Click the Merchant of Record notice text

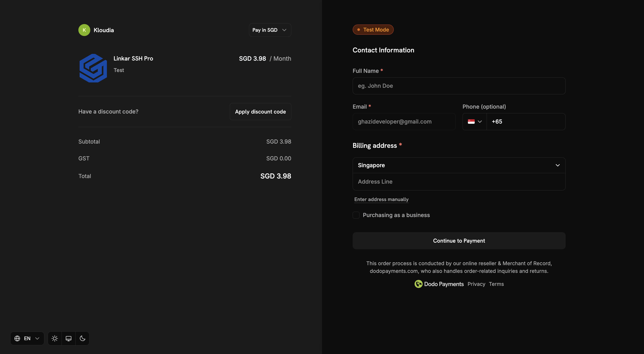(459, 267)
